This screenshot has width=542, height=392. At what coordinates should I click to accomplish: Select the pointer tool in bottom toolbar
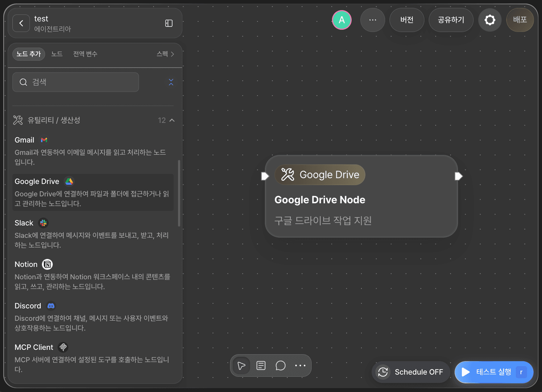(241, 366)
